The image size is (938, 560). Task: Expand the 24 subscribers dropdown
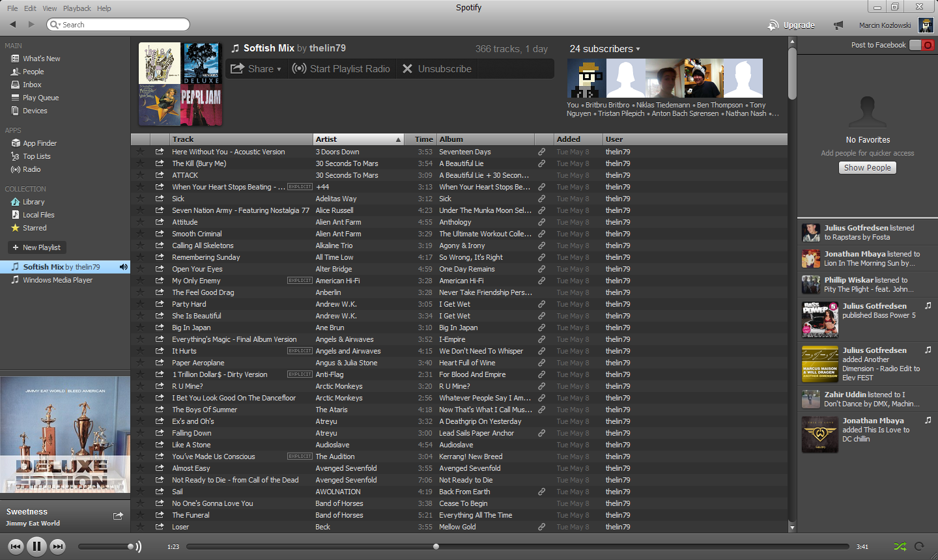(x=605, y=49)
